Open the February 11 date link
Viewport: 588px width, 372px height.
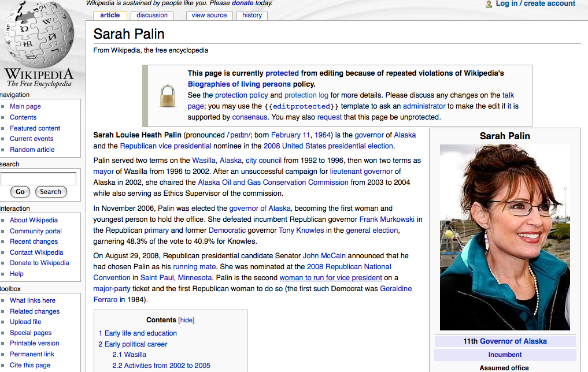pos(291,135)
